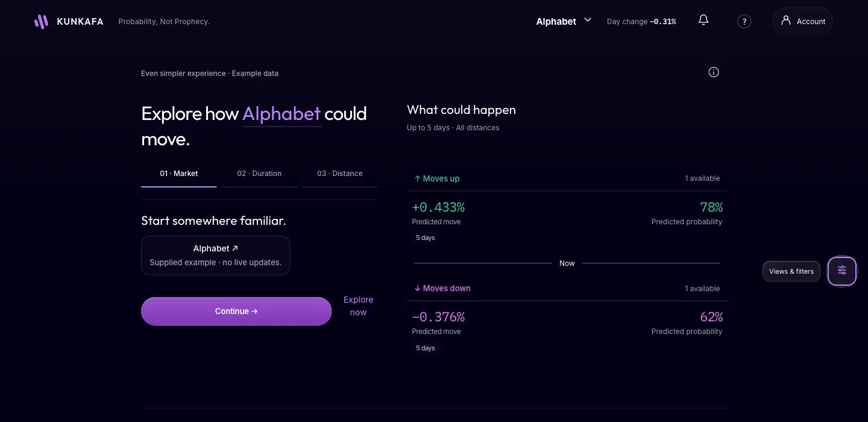Click the Alphabet link in the headline
868x422 pixels.
pyautogui.click(x=281, y=113)
